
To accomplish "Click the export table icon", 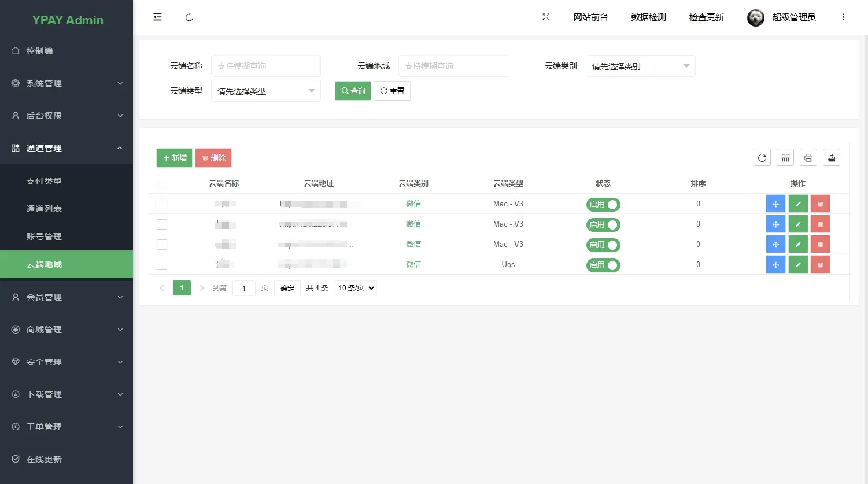I will pos(832,157).
